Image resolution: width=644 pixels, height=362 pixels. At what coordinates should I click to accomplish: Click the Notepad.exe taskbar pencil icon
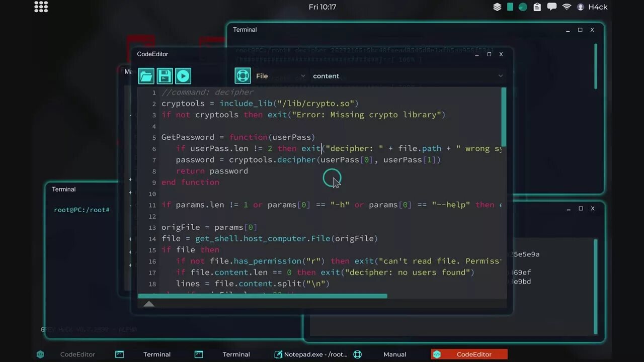pos(278,354)
